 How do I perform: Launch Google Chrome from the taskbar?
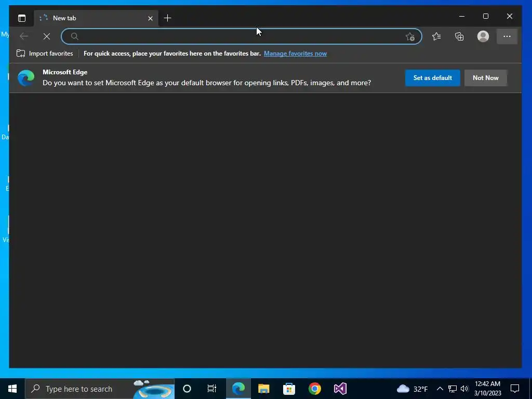pyautogui.click(x=314, y=389)
